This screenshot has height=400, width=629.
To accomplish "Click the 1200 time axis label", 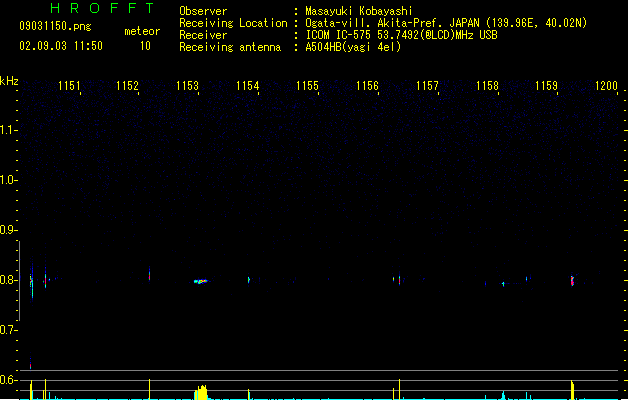I will click(x=606, y=86).
